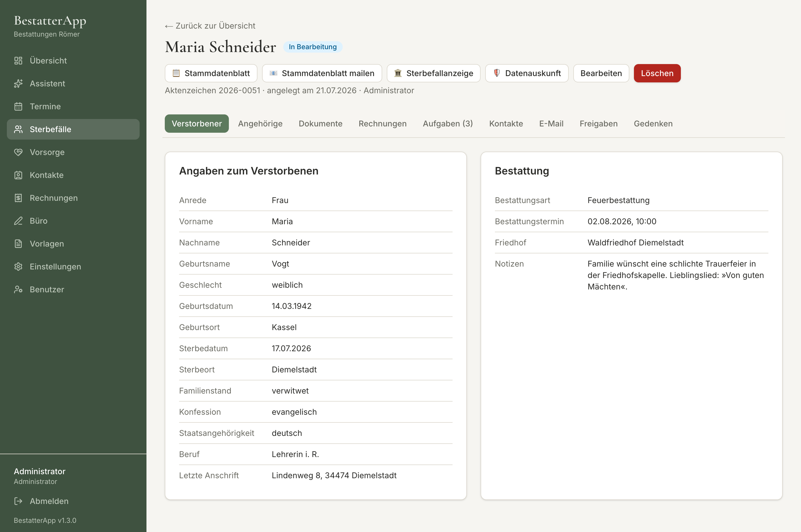The width and height of the screenshot is (801, 532).
Task: Click the Kontakte address book icon
Action: [18, 175]
